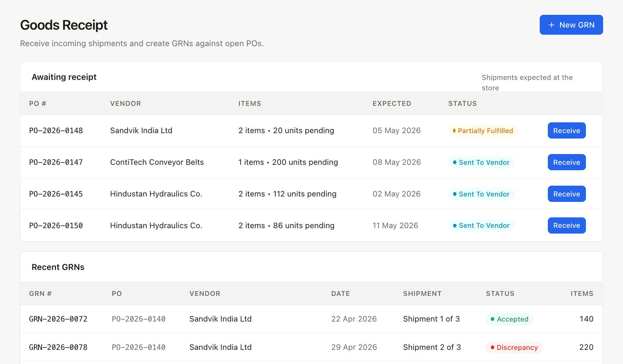The height and width of the screenshot is (364, 623).
Task: Click '2 items • 20 units pending'
Action: coord(286,130)
